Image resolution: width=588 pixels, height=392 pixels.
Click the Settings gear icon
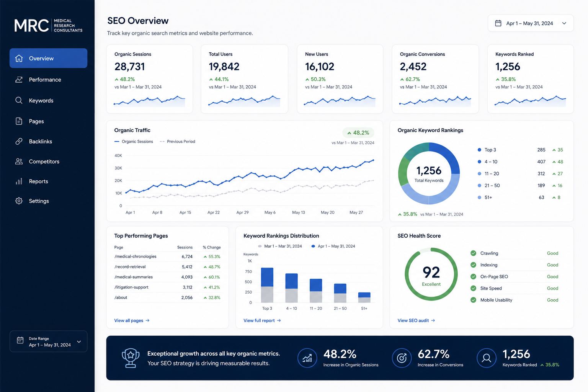[x=19, y=201]
